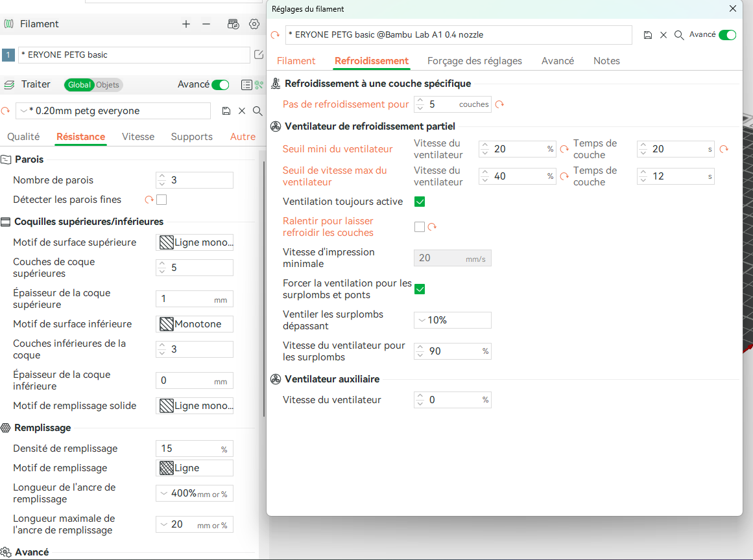Reset the 0.20mm petg everyone process preset
The height and width of the screenshot is (560, 753).
coord(5,111)
